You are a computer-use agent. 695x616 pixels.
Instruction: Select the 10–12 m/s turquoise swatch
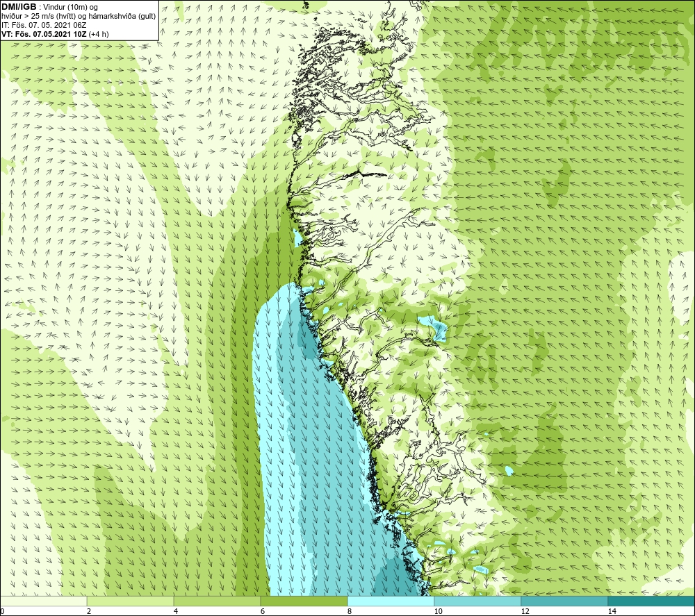pyautogui.click(x=478, y=601)
